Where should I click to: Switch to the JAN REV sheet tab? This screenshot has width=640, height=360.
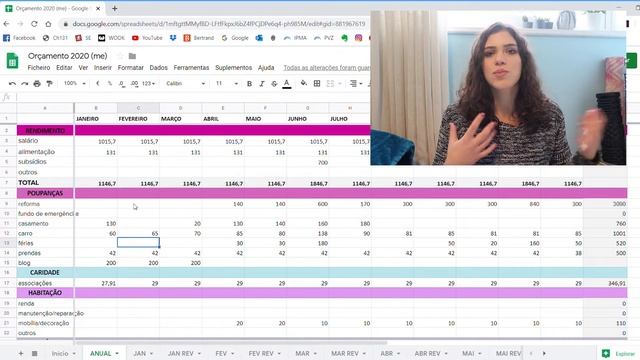click(x=181, y=353)
